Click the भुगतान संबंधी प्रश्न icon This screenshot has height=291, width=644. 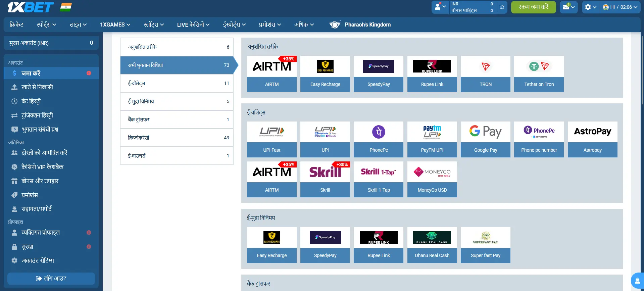pos(14,129)
